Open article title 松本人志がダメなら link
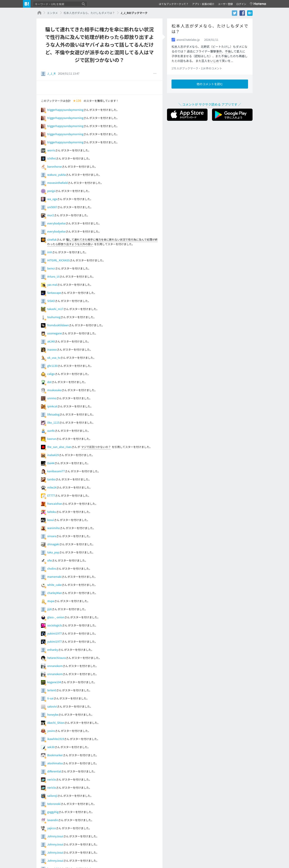This screenshot has width=289, height=868. point(210,29)
